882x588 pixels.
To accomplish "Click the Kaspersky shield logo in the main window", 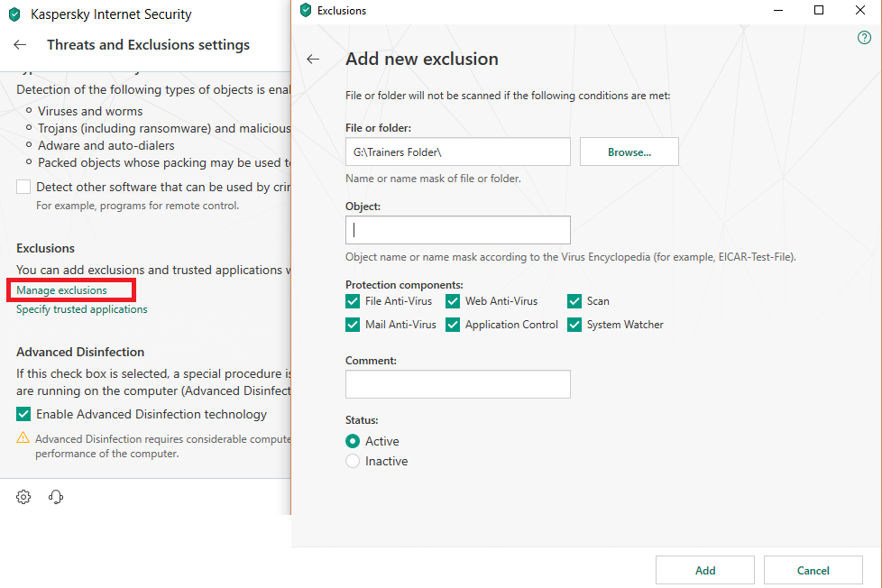I will coord(15,14).
